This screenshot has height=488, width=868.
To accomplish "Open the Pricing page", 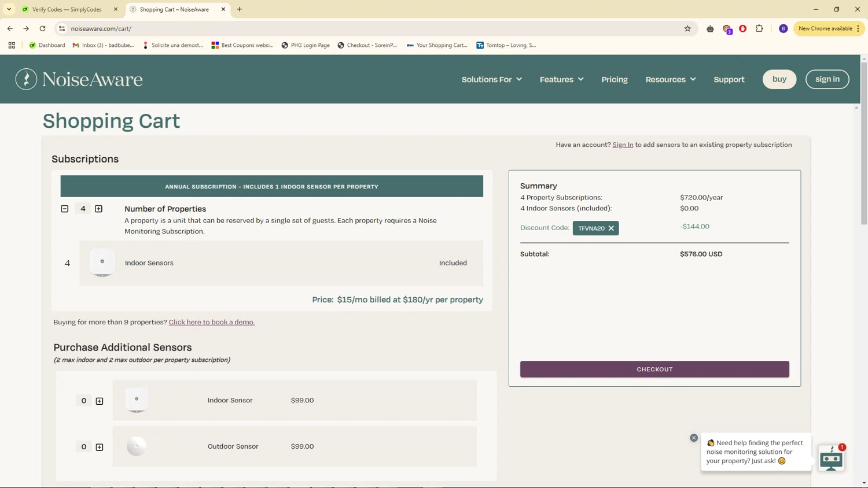I will [x=615, y=79].
